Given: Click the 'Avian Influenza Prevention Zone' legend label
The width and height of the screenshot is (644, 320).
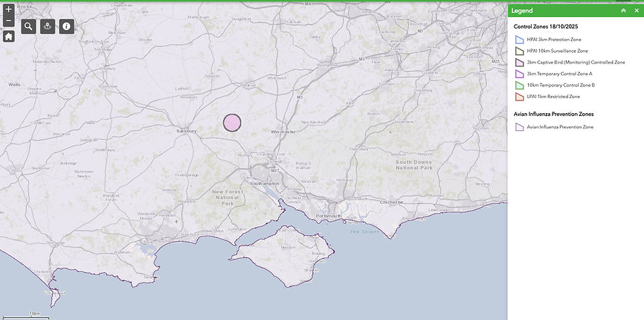Looking at the screenshot, I should click(560, 127).
